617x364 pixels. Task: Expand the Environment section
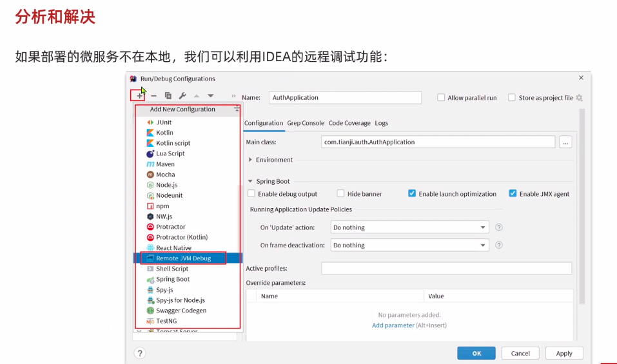point(250,160)
